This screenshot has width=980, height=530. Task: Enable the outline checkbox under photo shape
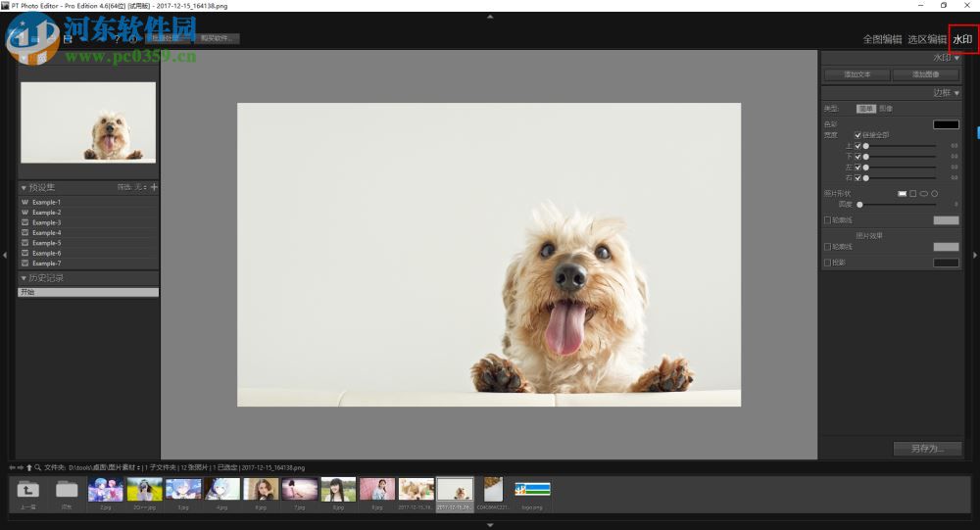[x=827, y=220]
